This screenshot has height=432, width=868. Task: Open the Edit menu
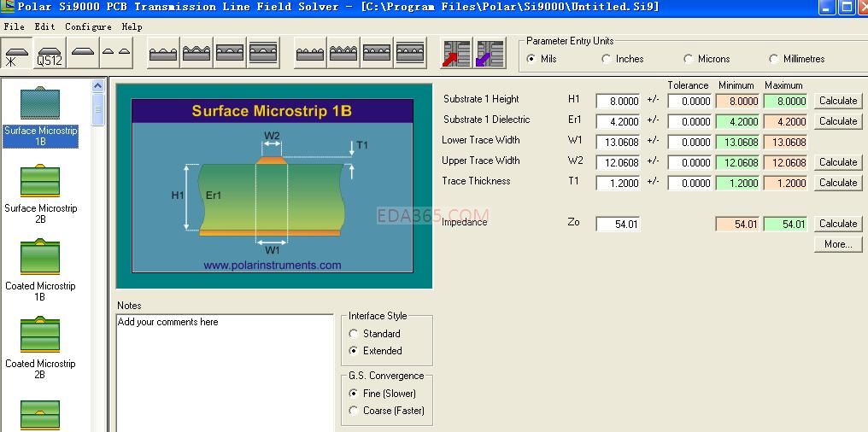point(44,26)
